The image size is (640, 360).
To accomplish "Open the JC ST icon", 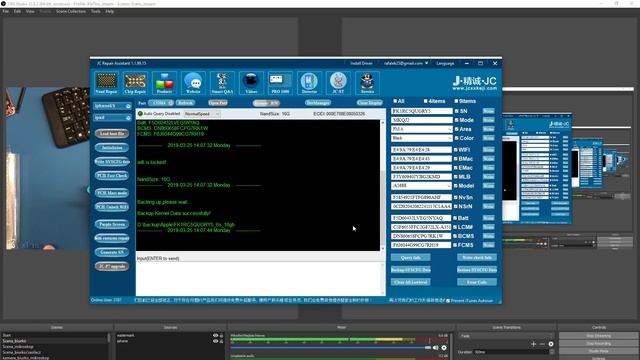I will click(338, 83).
